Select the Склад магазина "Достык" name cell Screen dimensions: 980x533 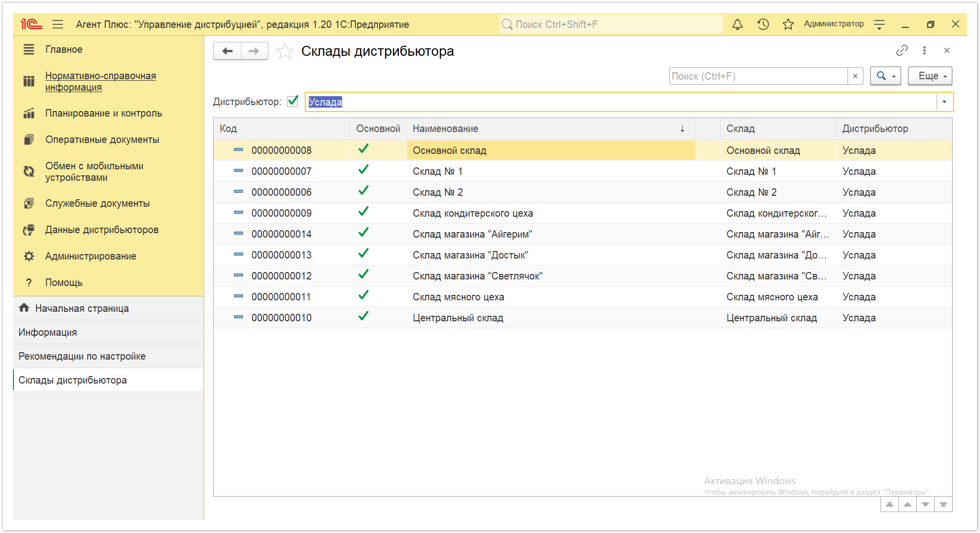551,255
